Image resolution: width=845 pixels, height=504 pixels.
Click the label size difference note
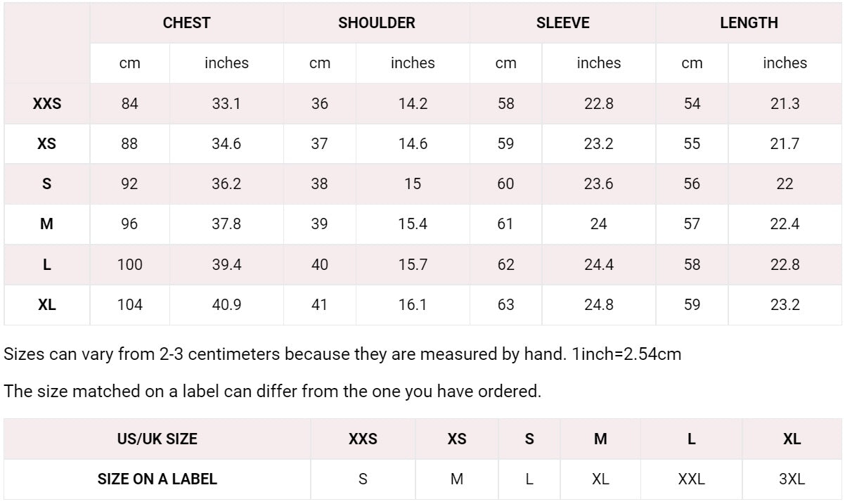pyautogui.click(x=273, y=392)
